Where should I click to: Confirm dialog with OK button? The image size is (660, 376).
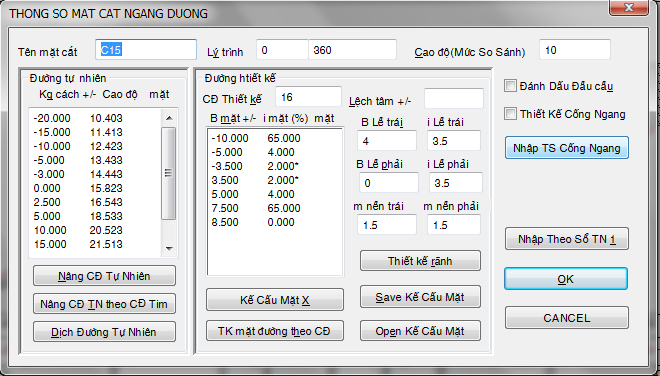click(x=566, y=279)
